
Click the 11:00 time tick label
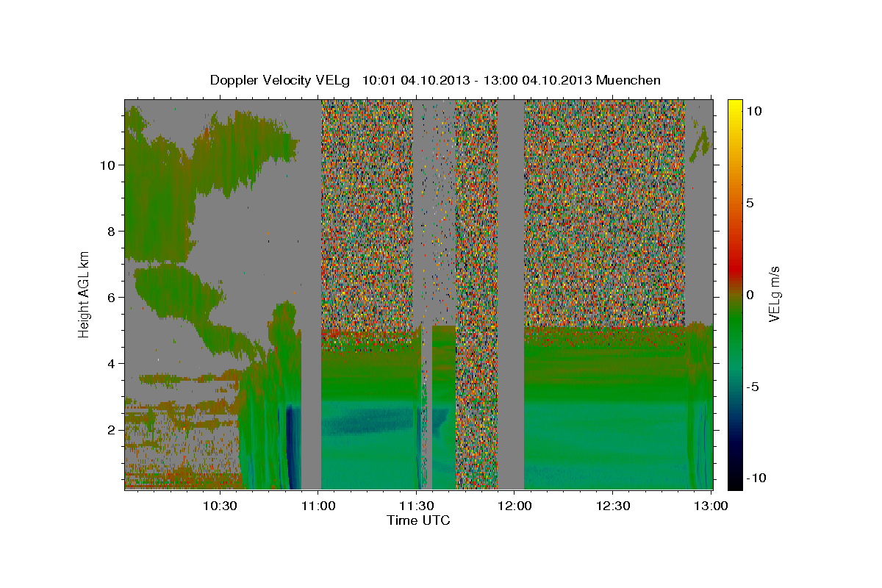click(318, 506)
